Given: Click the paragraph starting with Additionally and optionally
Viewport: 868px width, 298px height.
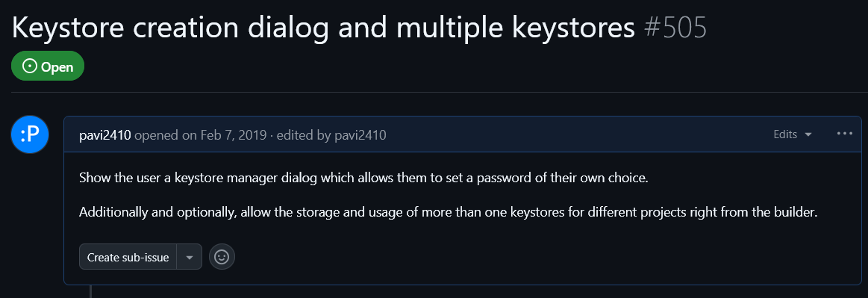Looking at the screenshot, I should click(x=448, y=212).
